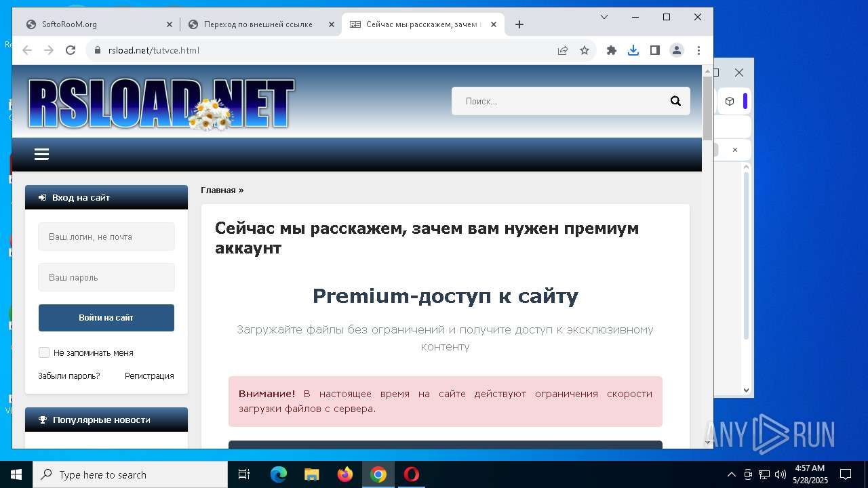Click the RSLOAD.NET logo
The width and height of the screenshot is (868, 488).
[x=161, y=104]
